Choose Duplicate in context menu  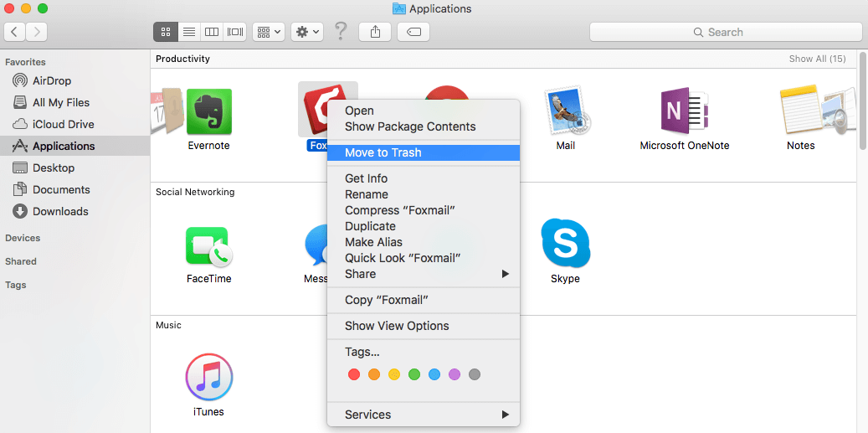tap(424, 226)
